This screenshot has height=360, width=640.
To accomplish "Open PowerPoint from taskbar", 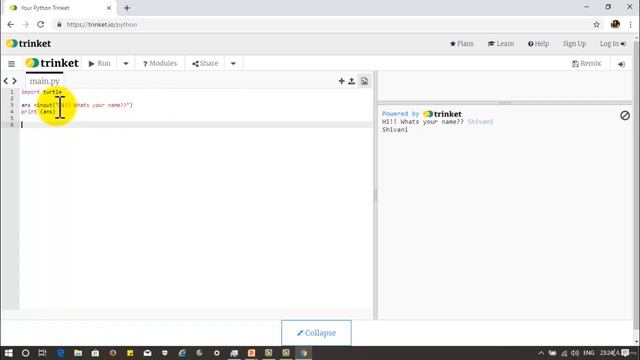I will point(251,353).
